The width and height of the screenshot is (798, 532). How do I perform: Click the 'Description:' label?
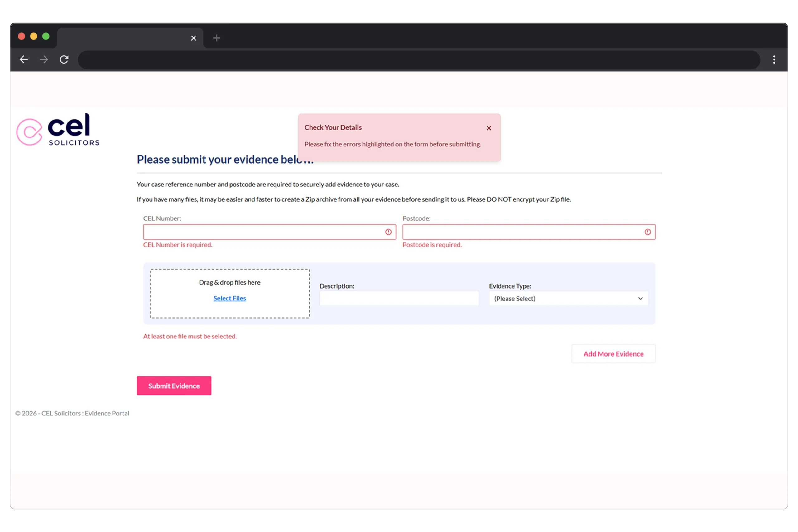coord(337,286)
